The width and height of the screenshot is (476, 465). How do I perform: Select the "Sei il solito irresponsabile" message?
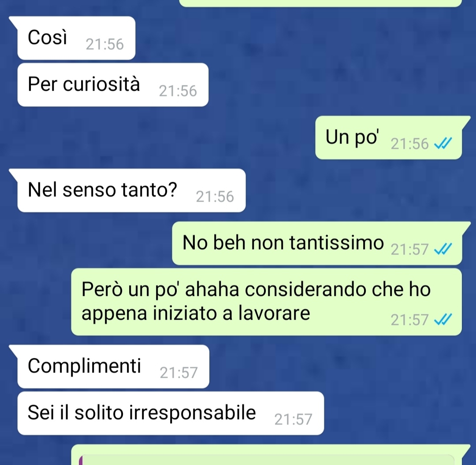click(x=171, y=413)
